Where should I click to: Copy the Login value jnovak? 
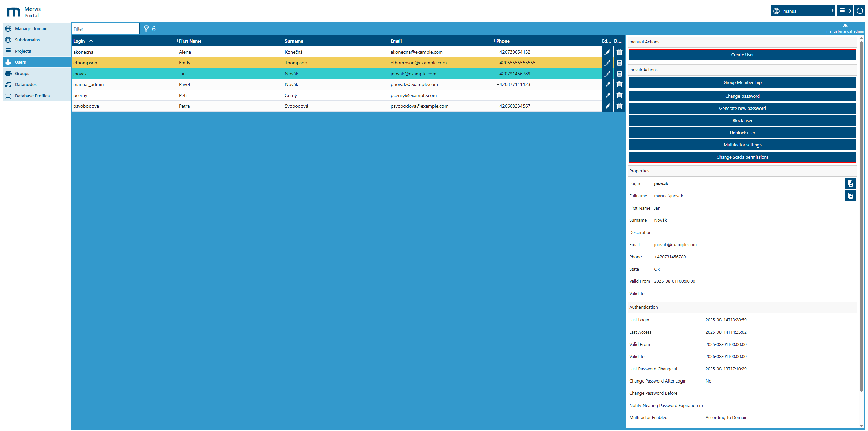click(x=850, y=183)
